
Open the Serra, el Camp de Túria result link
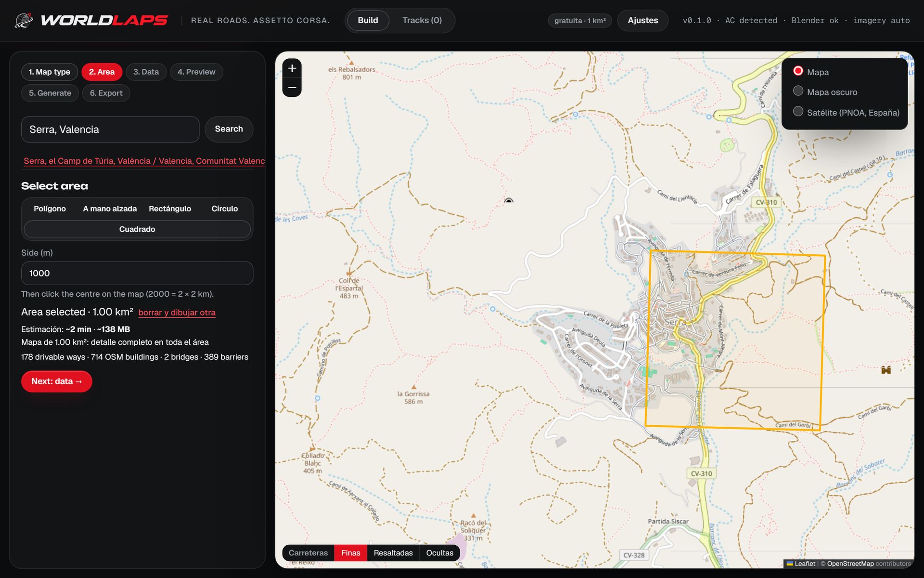coord(144,161)
